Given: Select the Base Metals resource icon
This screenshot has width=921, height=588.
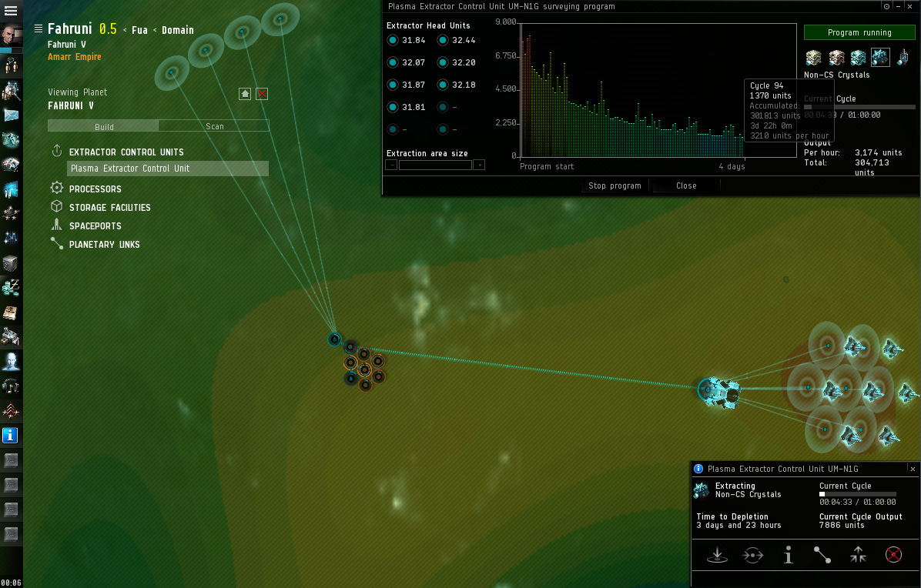Looking at the screenshot, I should [x=813, y=58].
